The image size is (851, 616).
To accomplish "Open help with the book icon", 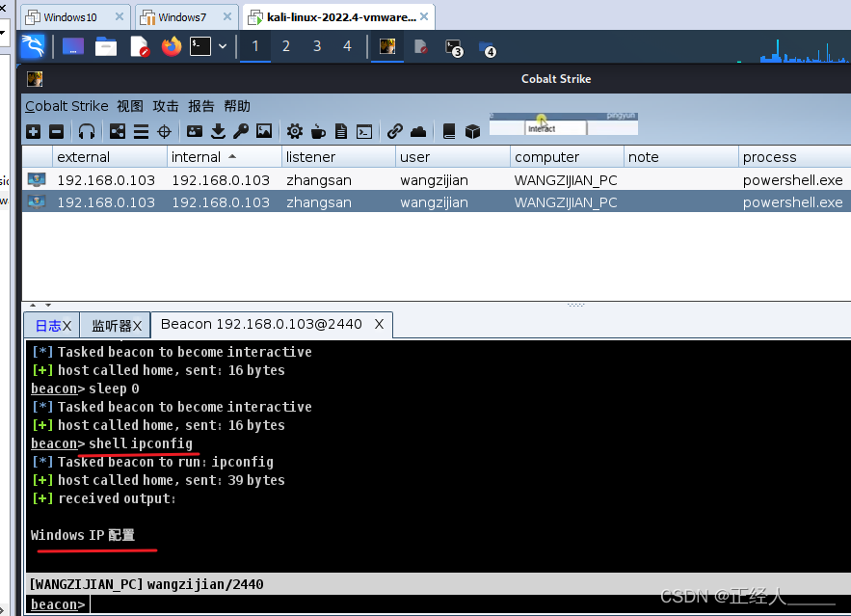I will (x=449, y=131).
